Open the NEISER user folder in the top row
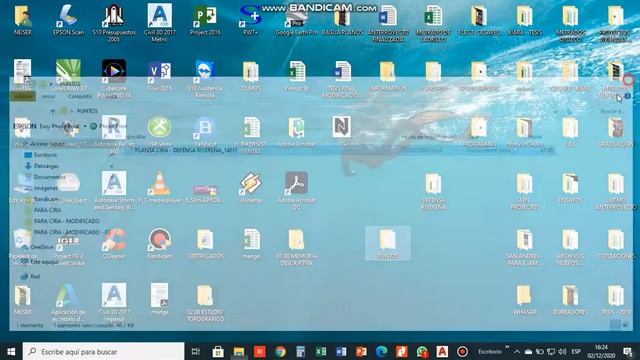The height and width of the screenshot is (360, 640). (22, 20)
